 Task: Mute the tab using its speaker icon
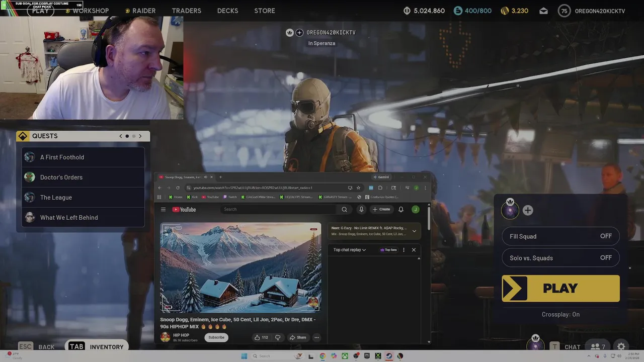205,177
